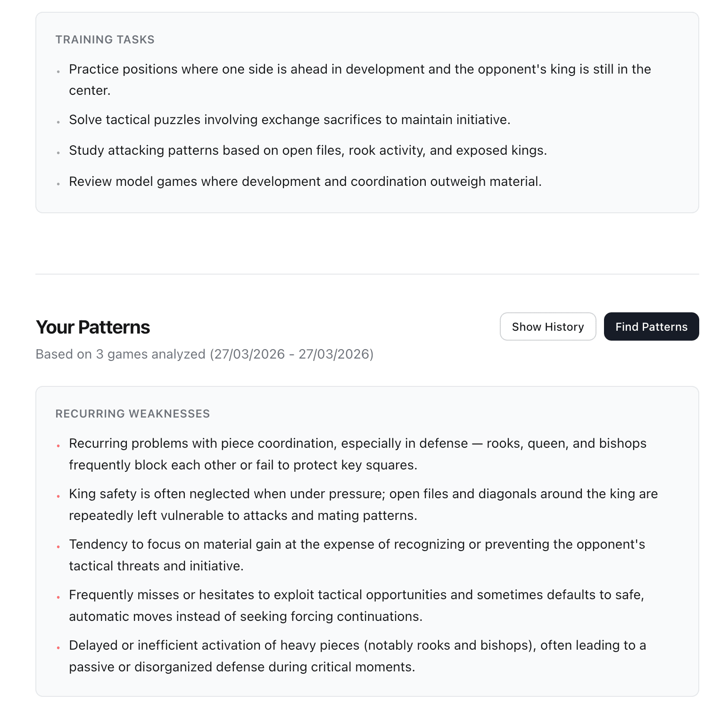This screenshot has height=711, width=728.
Task: Click the RECURRING WEAKNESSES section header
Action: (132, 414)
